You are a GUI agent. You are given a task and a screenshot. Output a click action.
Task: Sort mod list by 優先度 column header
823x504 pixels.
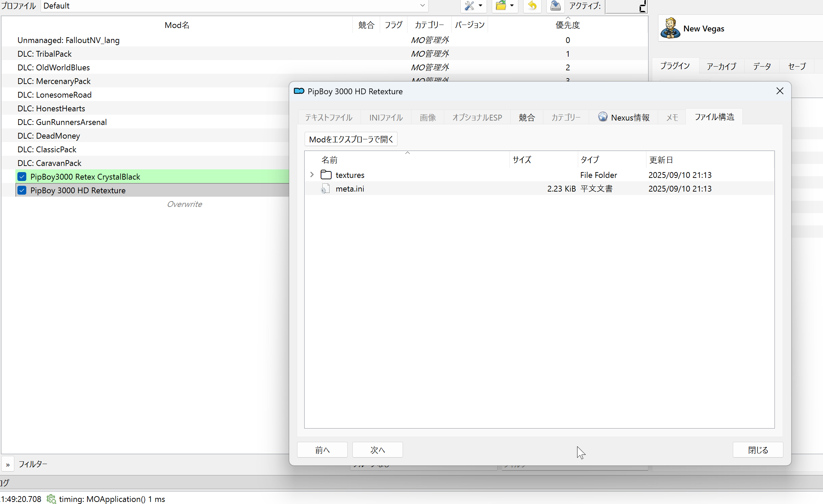click(567, 25)
